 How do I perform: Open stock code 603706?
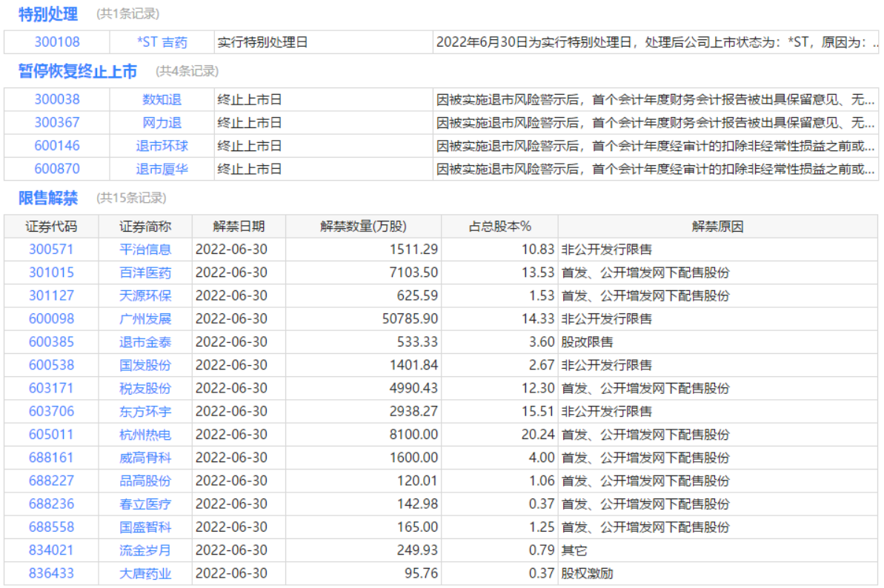coord(51,411)
